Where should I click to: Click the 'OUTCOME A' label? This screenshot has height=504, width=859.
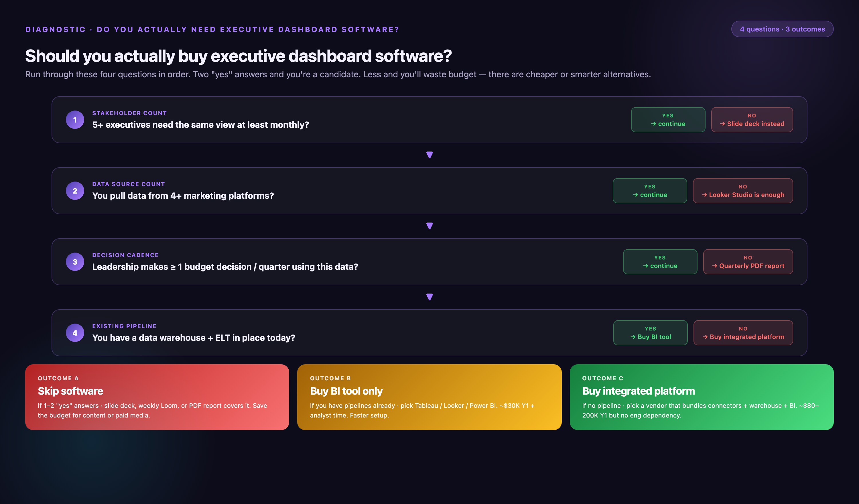point(58,378)
